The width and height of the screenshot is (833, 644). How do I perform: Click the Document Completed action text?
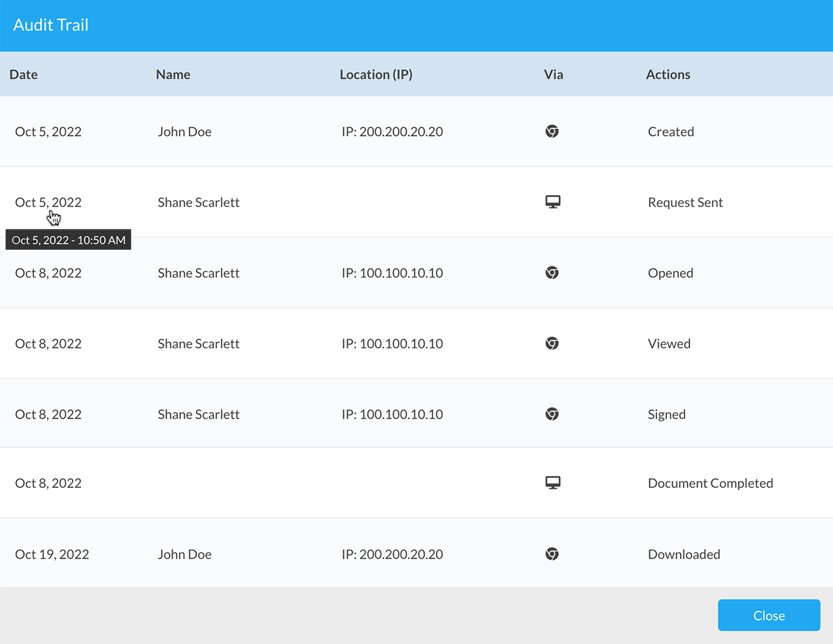[710, 484]
